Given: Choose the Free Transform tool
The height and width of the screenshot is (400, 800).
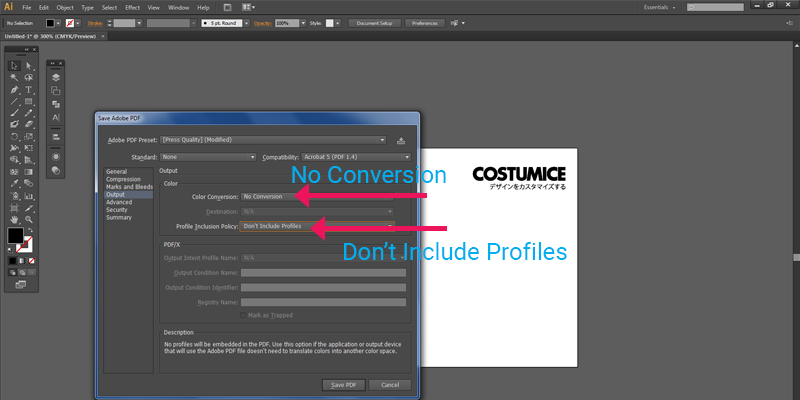Looking at the screenshot, I should 29,148.
